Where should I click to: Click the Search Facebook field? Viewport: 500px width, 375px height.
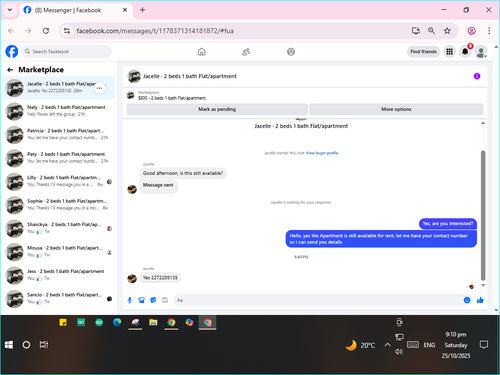click(67, 52)
